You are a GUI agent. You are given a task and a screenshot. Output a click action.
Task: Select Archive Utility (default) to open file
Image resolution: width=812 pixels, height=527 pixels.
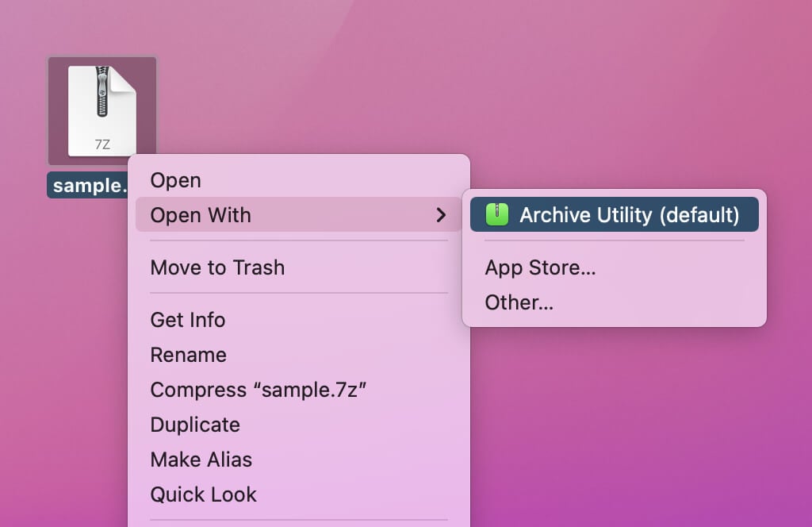614,214
